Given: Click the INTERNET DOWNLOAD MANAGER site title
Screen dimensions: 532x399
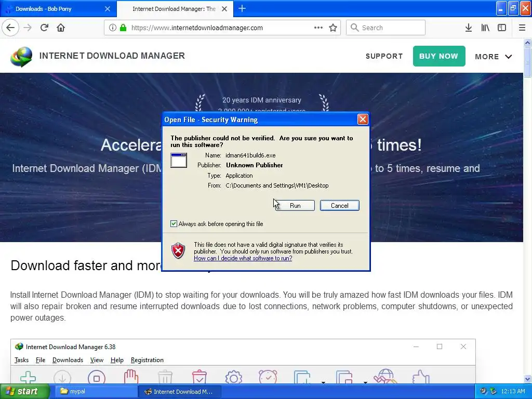Looking at the screenshot, I should pos(112,56).
